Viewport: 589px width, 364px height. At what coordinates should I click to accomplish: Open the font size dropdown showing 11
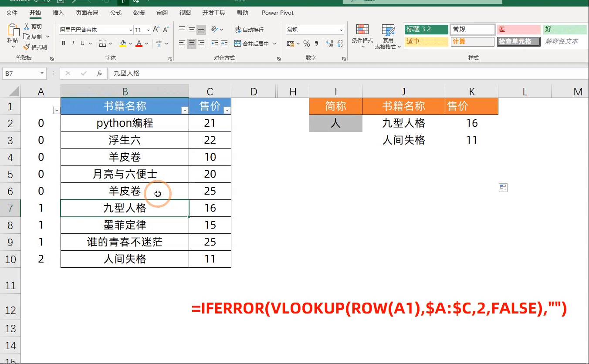click(149, 30)
